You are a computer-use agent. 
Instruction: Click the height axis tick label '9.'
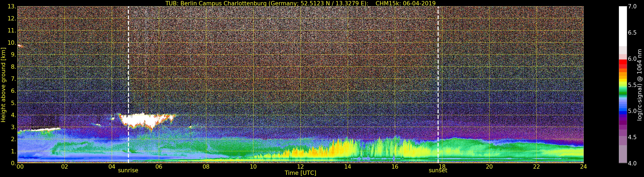coord(14,55)
